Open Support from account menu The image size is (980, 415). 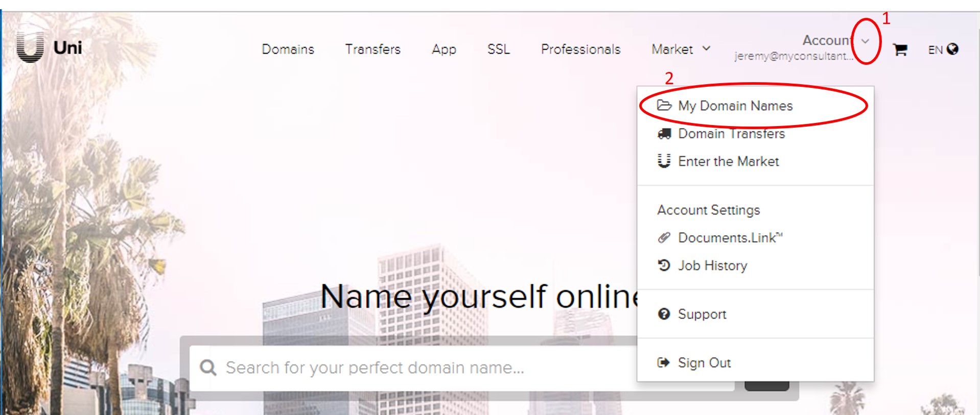[702, 314]
